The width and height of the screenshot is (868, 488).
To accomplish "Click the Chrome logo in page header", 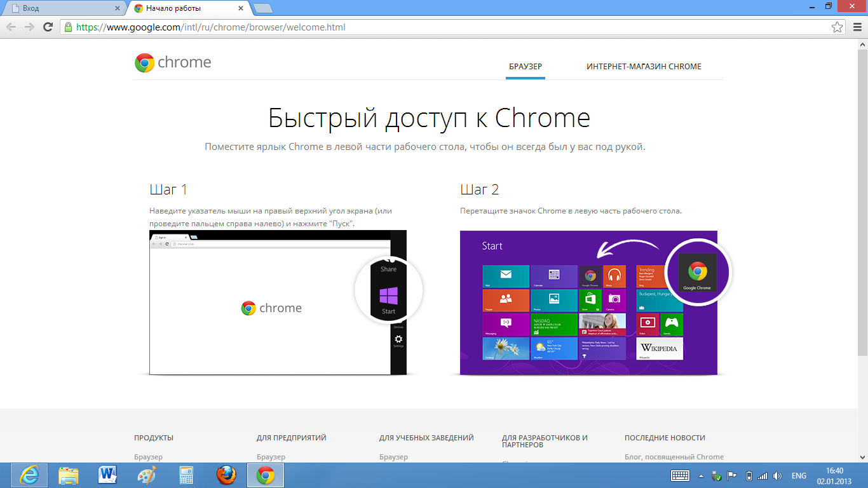I will coord(173,62).
